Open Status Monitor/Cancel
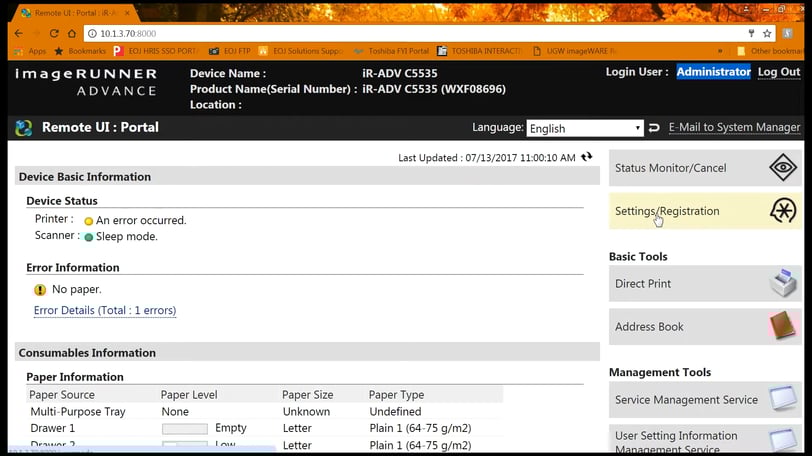The height and width of the screenshot is (456, 812). point(705,168)
